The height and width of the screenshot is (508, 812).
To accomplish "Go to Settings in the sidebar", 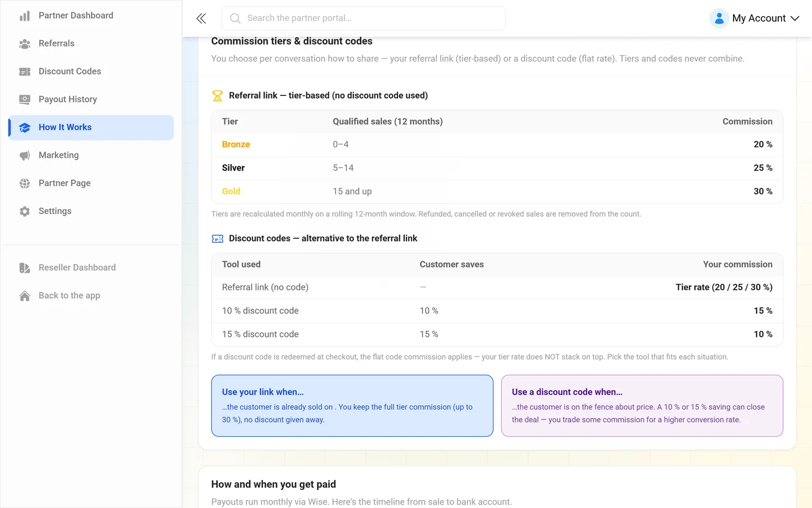I will [x=91, y=211].
